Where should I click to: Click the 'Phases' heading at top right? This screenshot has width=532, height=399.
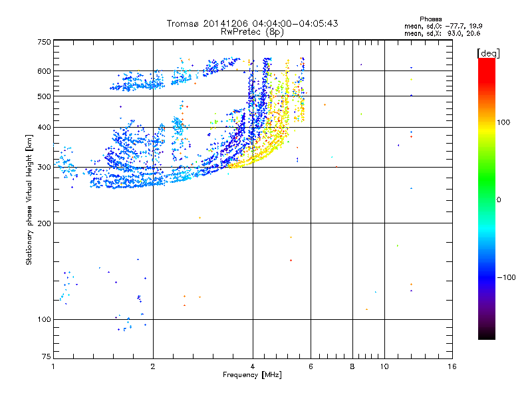tap(430, 19)
